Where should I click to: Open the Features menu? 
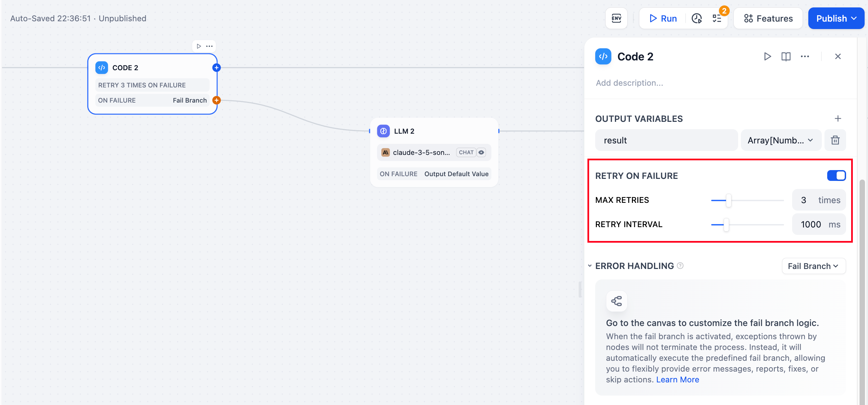pos(768,18)
